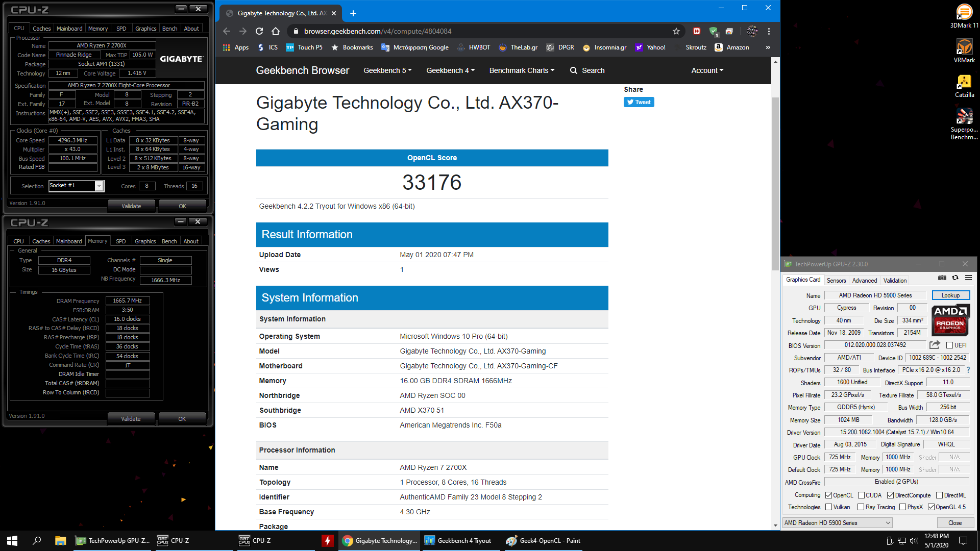Close the Gigabyte Technology browser tab
The image size is (980, 551).
click(x=334, y=13)
